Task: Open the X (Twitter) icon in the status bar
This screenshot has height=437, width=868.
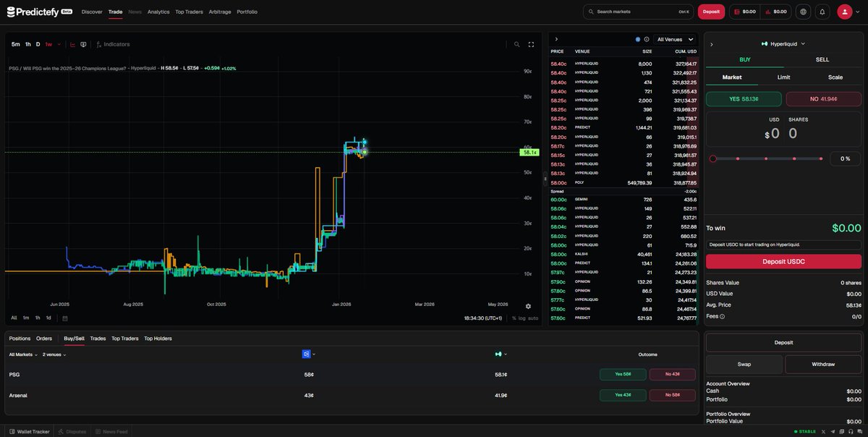Action: tap(824, 431)
